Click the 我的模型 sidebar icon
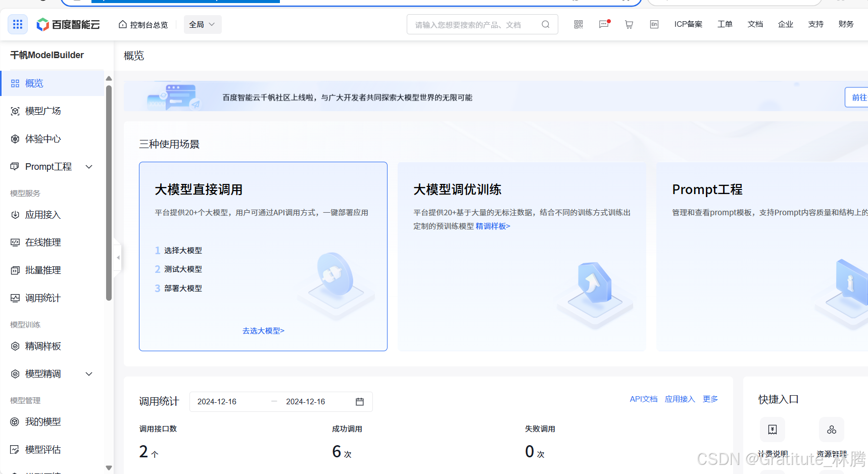 [x=15, y=422]
